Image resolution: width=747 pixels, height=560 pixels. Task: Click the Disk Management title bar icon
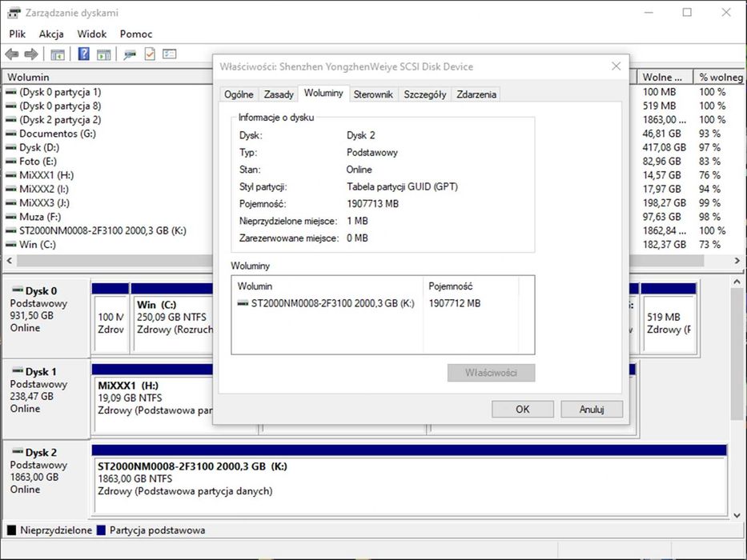point(14,13)
